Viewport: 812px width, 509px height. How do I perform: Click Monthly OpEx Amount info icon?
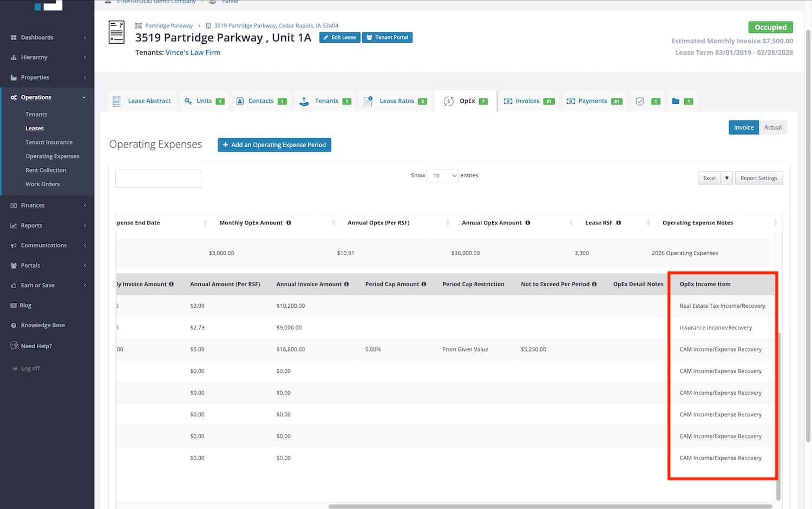pyautogui.click(x=289, y=223)
